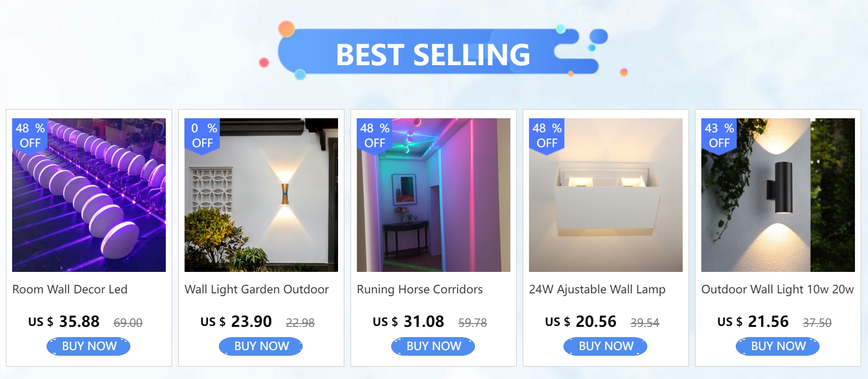Image resolution: width=868 pixels, height=379 pixels.
Task: Click the Room Wall Decor Led product image
Action: pyautogui.click(x=89, y=195)
